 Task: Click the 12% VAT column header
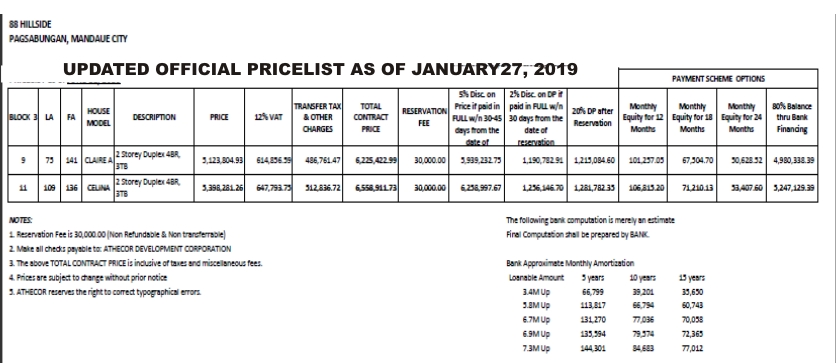point(269,117)
